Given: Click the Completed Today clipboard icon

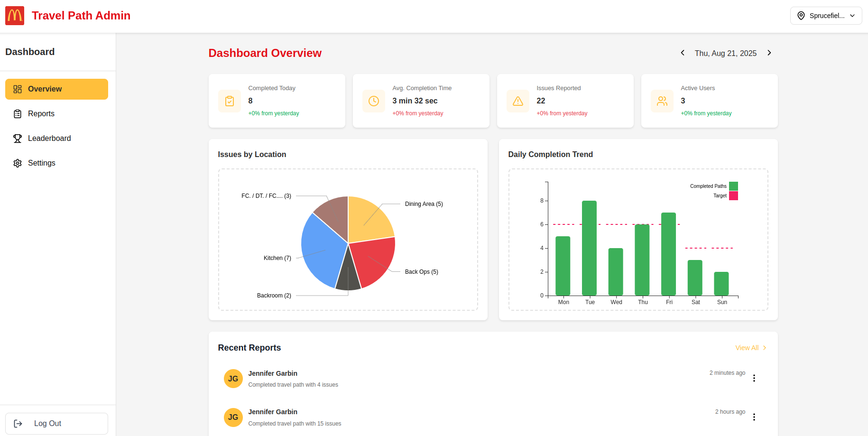Looking at the screenshot, I should (x=230, y=101).
